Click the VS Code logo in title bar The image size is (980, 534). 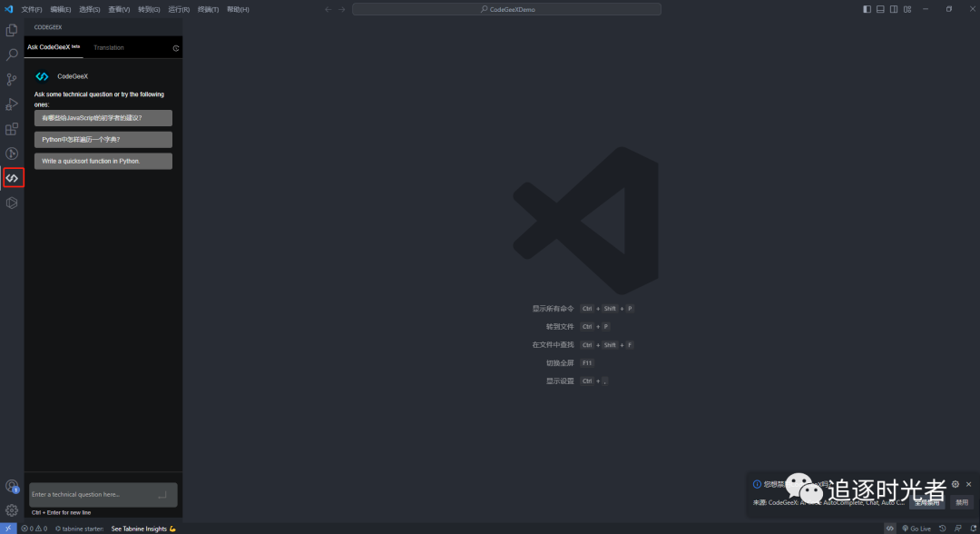point(9,9)
